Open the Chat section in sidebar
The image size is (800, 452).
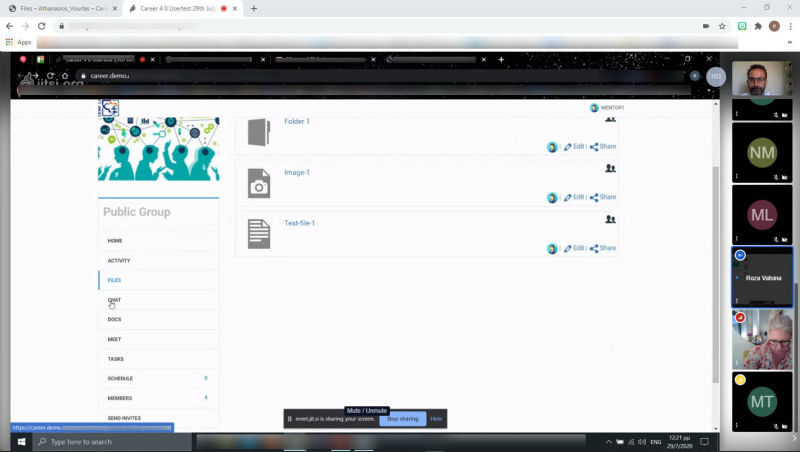[x=115, y=300]
